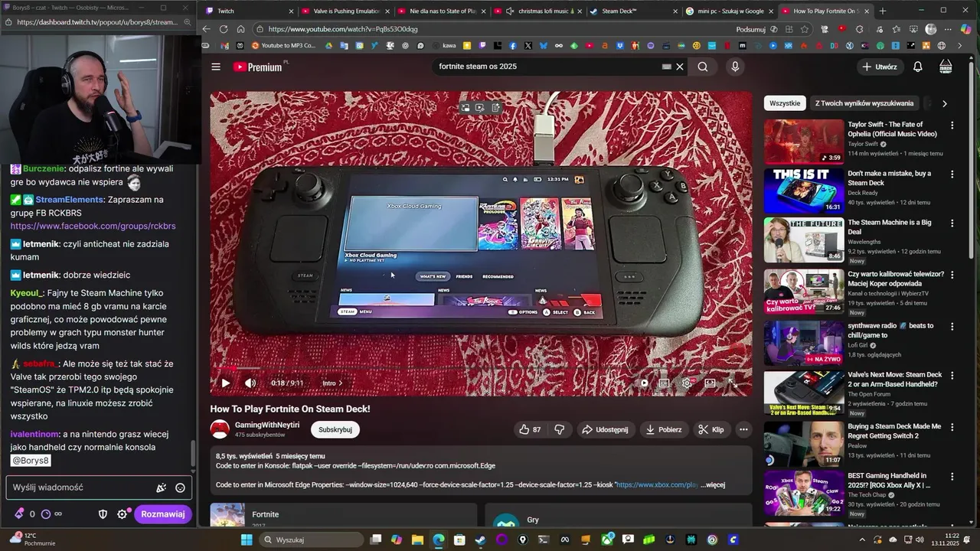The height and width of the screenshot is (551, 980).
Task: Clear the YouTube search query
Action: point(679,67)
